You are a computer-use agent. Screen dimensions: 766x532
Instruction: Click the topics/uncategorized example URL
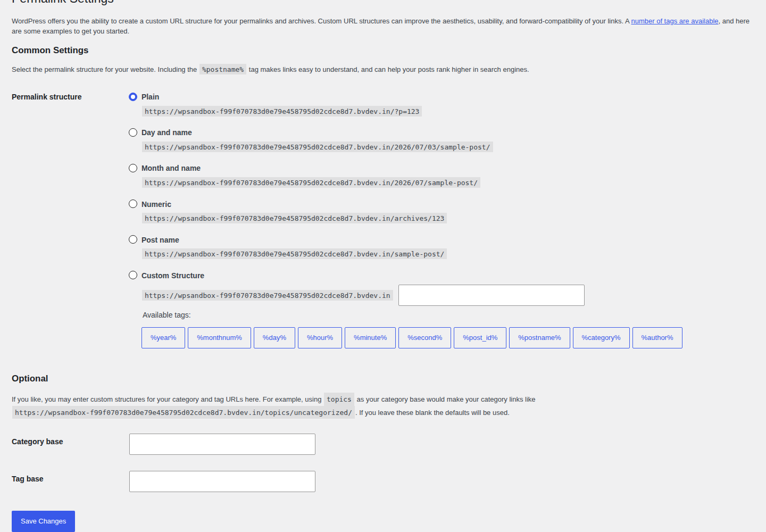point(184,413)
